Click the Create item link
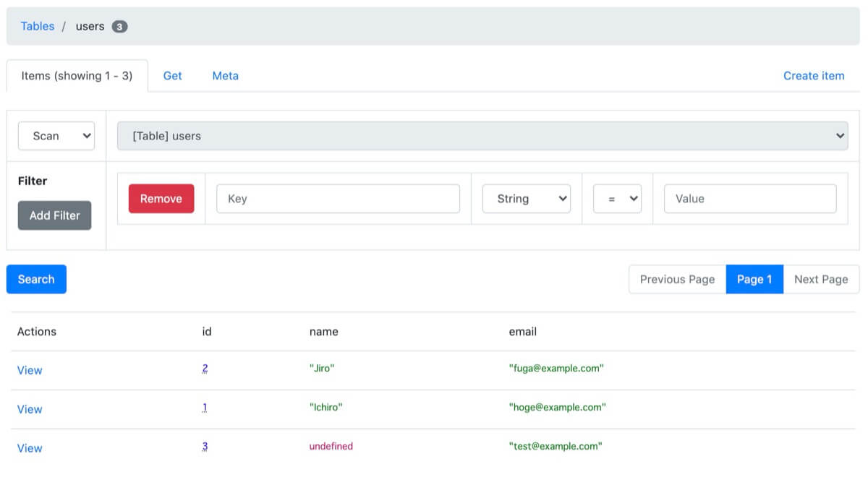Viewport: 868px width, 485px height. [814, 75]
